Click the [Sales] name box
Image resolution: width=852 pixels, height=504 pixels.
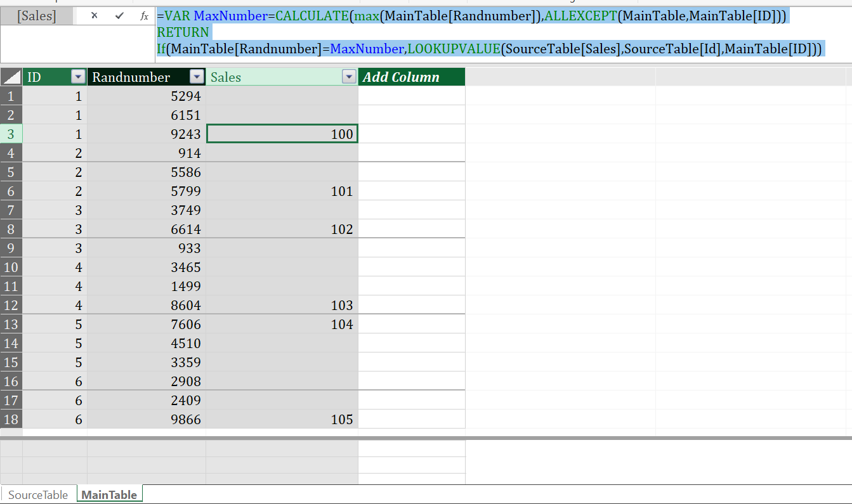pos(37,16)
